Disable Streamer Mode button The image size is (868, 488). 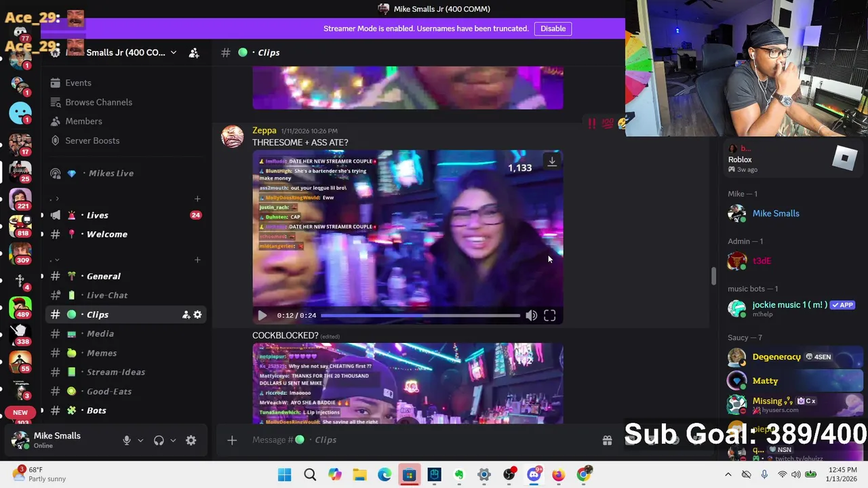tap(553, 28)
